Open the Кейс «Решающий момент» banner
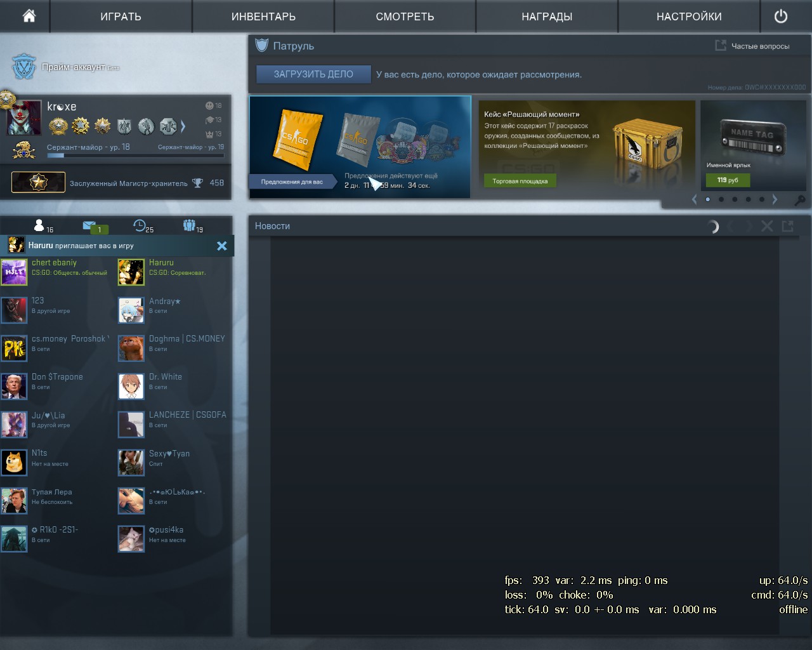The height and width of the screenshot is (650, 812). [587, 145]
